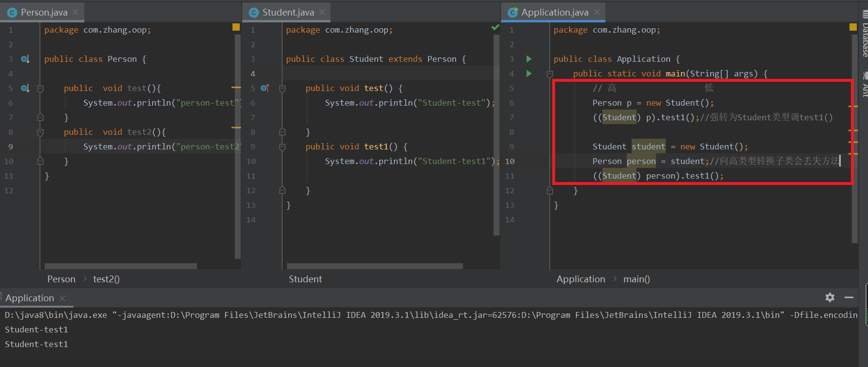Click 'Student student = new Student();' line

[670, 147]
